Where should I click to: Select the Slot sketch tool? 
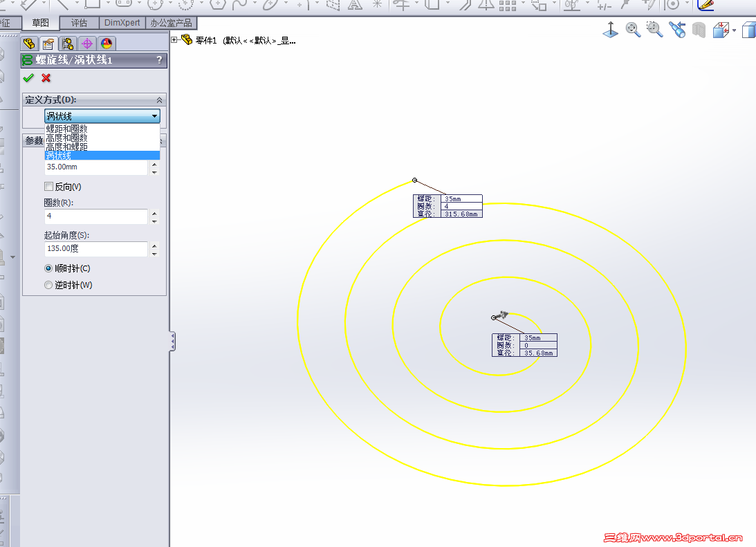pyautogui.click(x=124, y=4)
